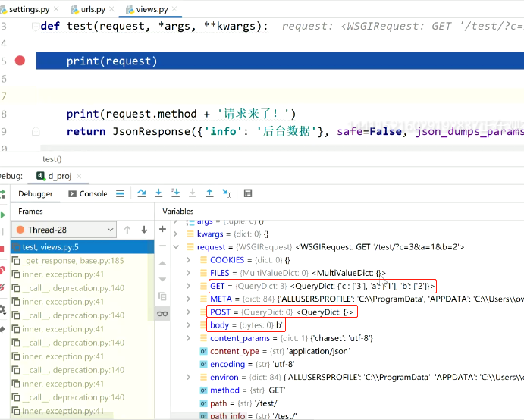
Task: Click the Remove Watch minus icon
Action: pos(163,246)
